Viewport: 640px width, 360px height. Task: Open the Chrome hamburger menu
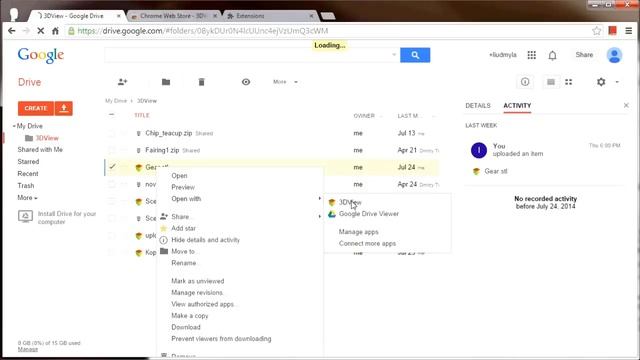pyautogui.click(x=629, y=31)
